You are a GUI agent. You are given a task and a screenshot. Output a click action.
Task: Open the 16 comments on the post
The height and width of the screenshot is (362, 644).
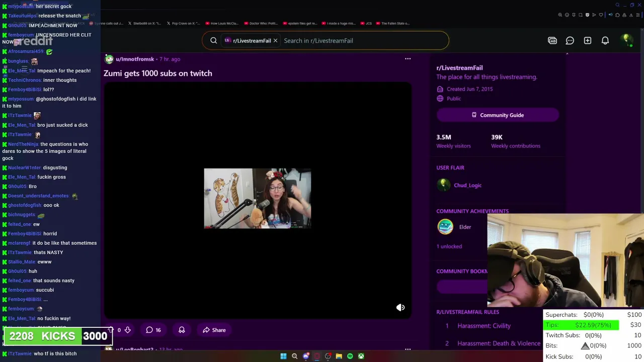153,330
